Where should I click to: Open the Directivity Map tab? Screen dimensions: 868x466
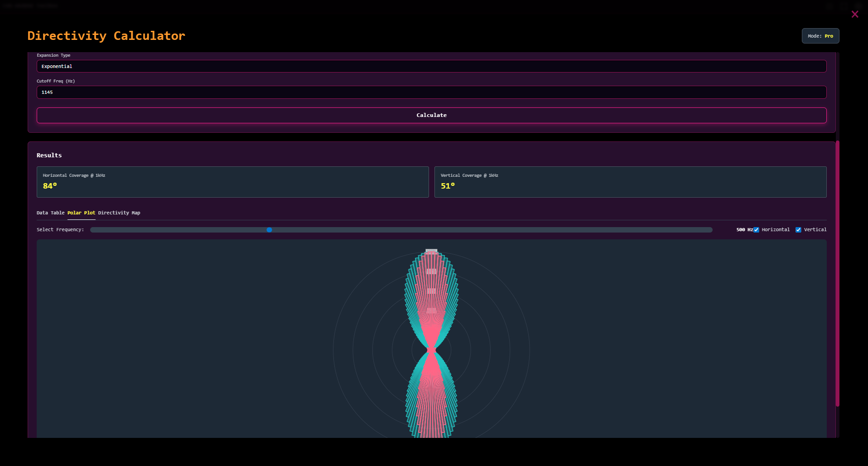click(x=119, y=213)
